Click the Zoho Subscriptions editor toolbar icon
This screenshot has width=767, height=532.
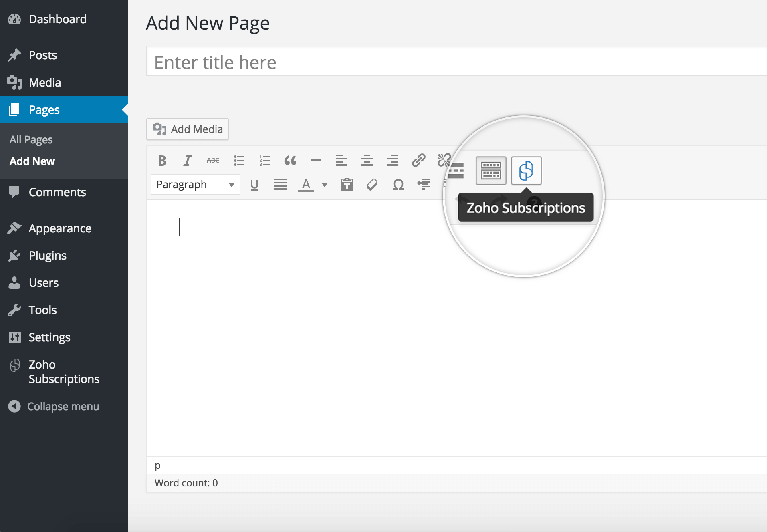[x=526, y=171]
